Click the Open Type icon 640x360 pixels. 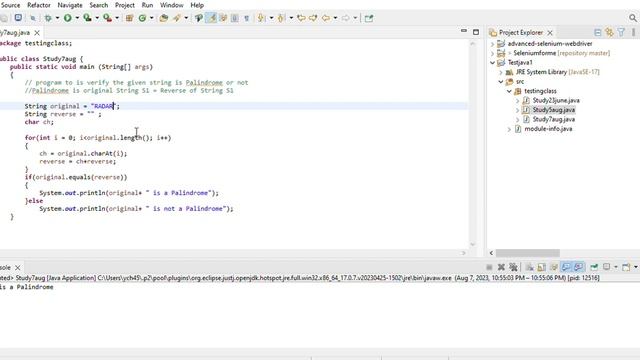(x=164, y=18)
